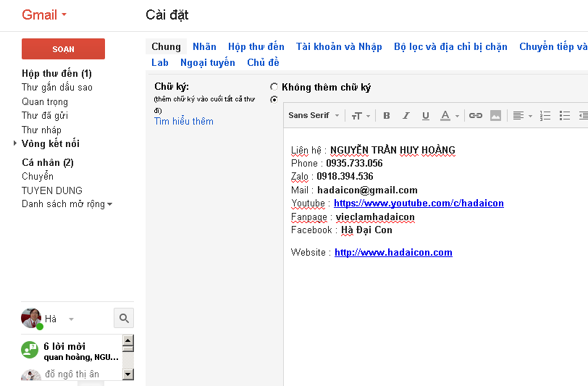Click the 0935.733.056 phone number text
This screenshot has width=588, height=386.
(x=354, y=163)
